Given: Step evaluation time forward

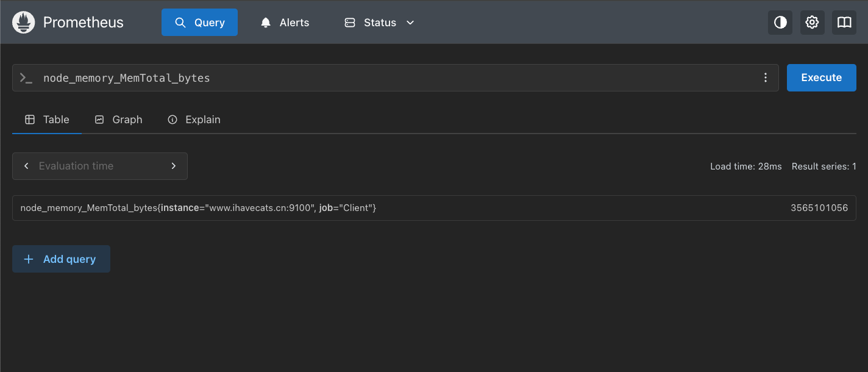Looking at the screenshot, I should [174, 166].
